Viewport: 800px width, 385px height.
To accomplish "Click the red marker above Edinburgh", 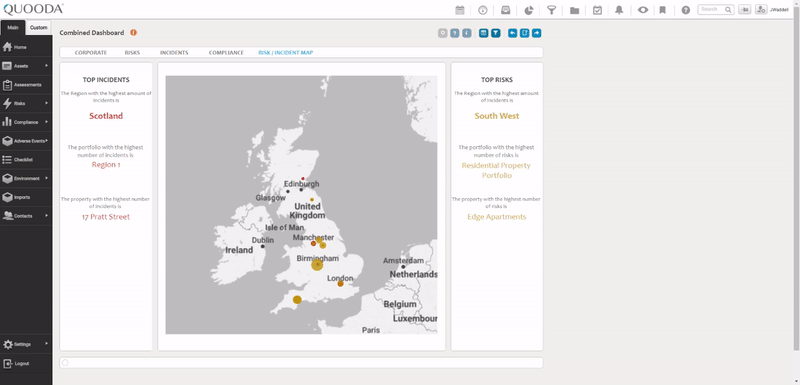I will (303, 178).
